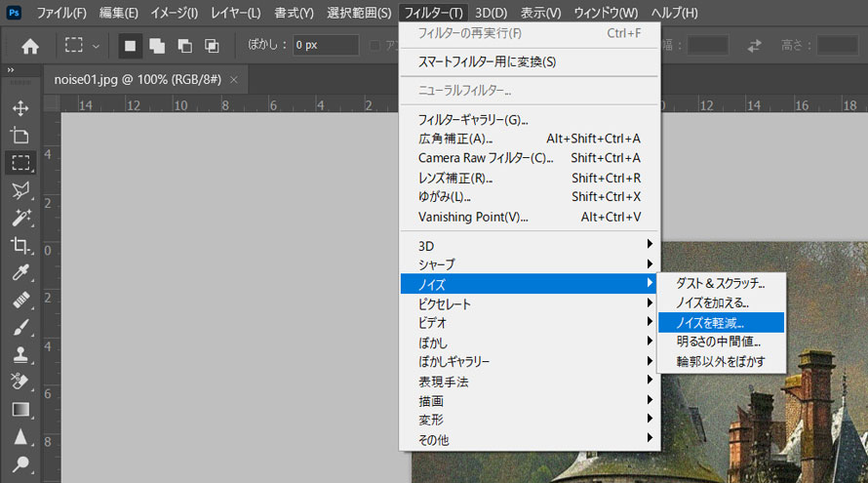Choose Subtract from selection mode icon
The height and width of the screenshot is (483, 868).
click(x=184, y=46)
